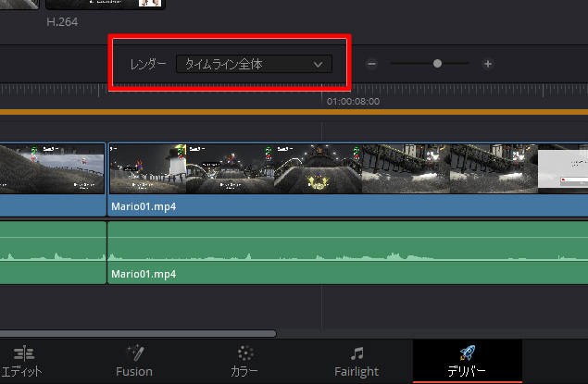
Task: Switch to the Fusion page label
Action: [134, 372]
